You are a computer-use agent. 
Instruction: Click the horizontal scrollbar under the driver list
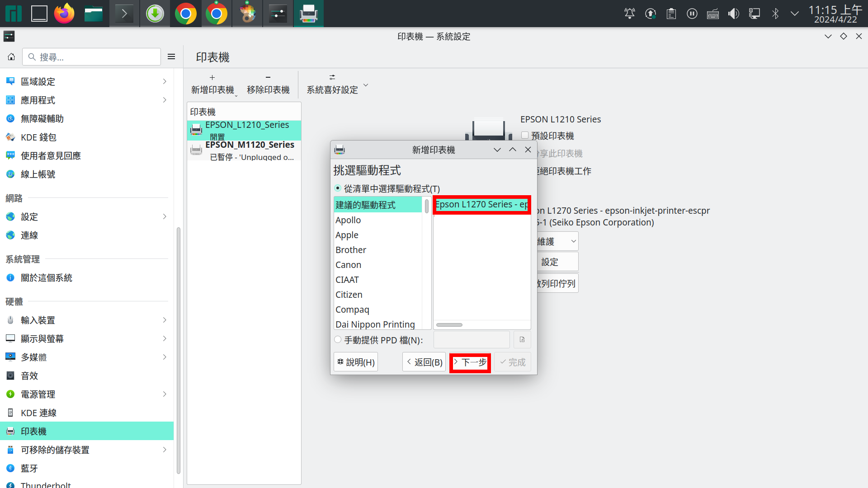point(449,325)
